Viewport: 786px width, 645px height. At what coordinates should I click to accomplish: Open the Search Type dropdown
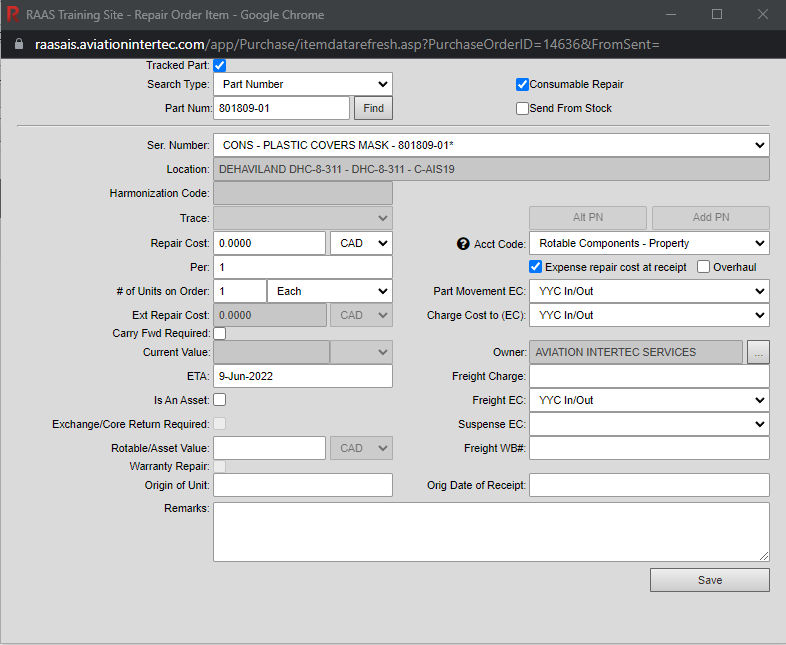point(302,85)
